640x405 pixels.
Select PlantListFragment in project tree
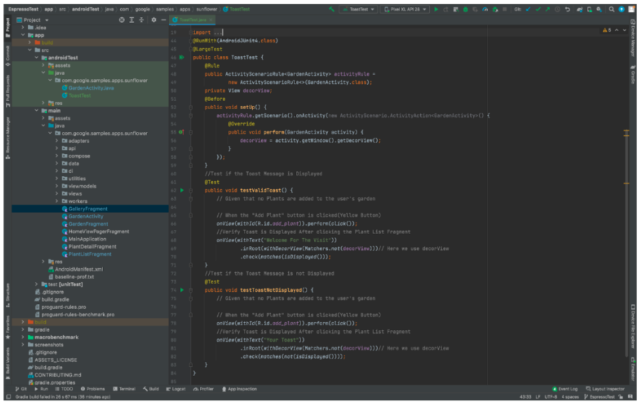click(90, 254)
